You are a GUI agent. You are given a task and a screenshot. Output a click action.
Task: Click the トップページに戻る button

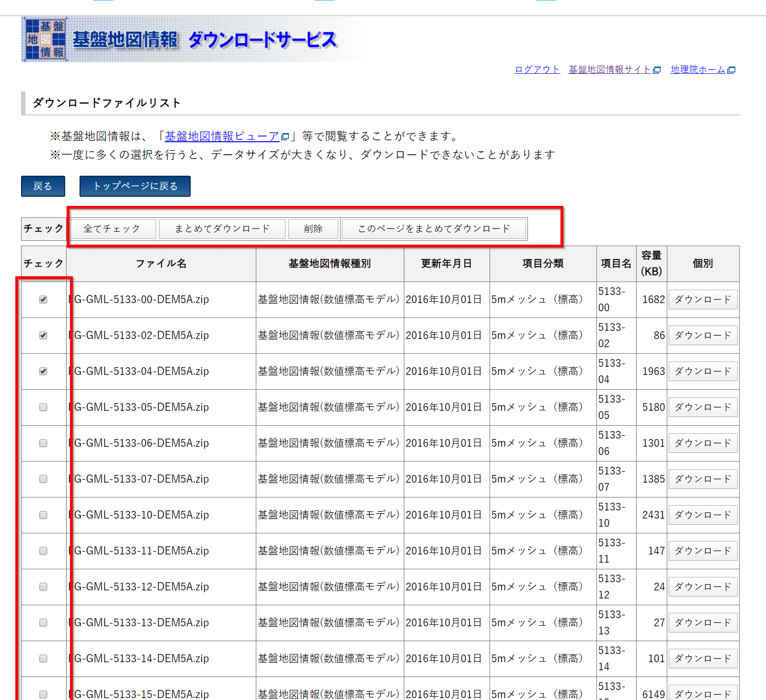135,186
